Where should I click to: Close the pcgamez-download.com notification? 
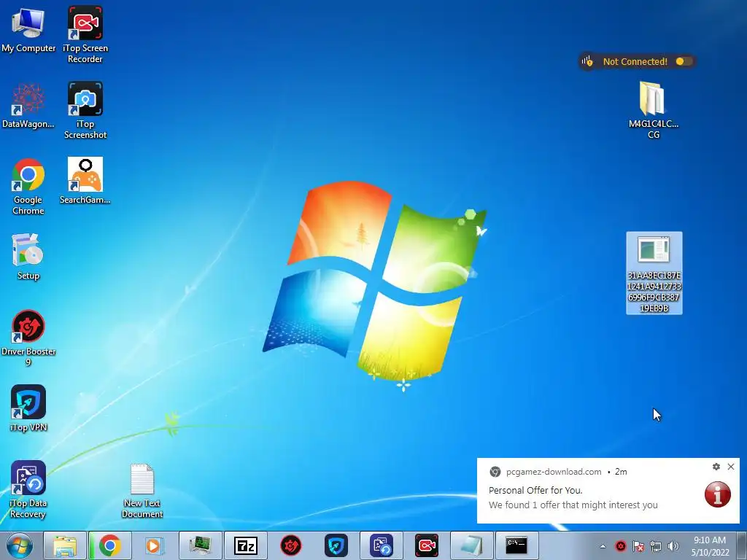731,467
